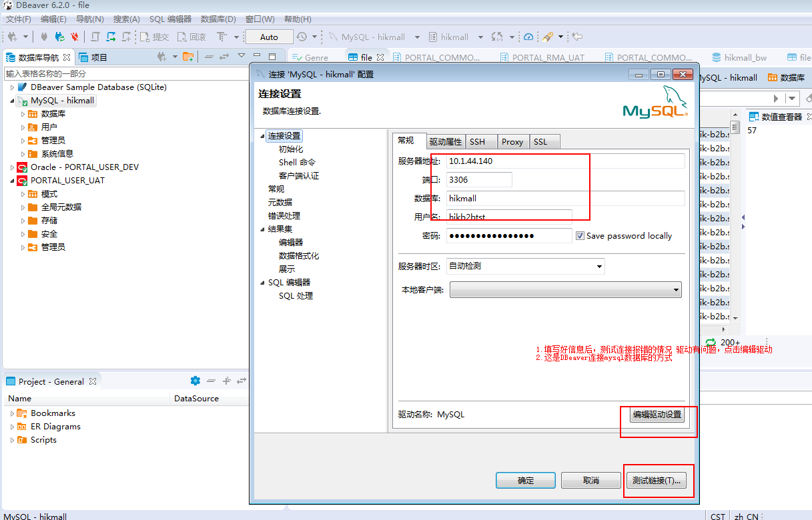Open the 服务器时区 dropdown
This screenshot has width=812, height=520.
click(600, 265)
